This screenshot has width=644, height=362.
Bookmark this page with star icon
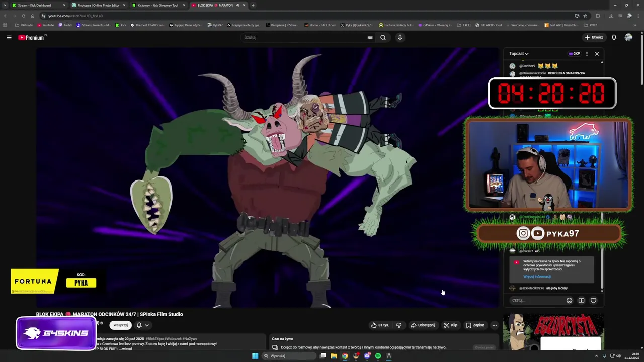point(585,16)
